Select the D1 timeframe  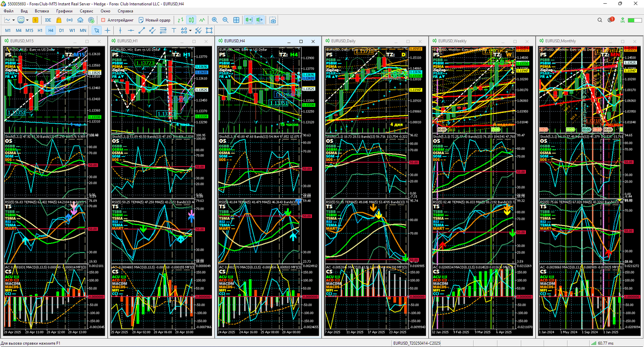point(61,31)
